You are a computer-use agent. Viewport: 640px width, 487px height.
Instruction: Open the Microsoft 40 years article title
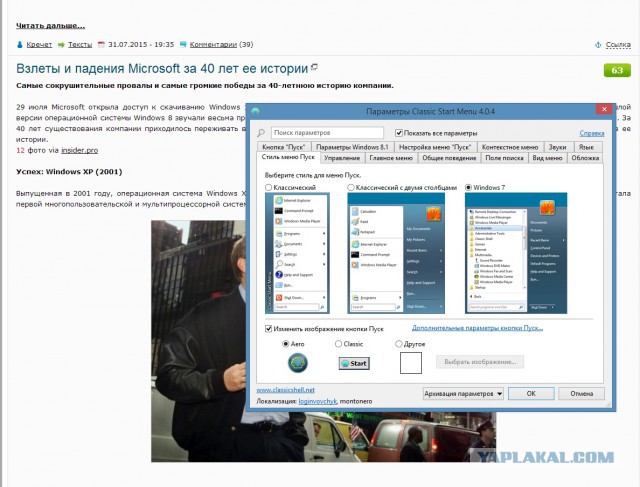click(162, 69)
